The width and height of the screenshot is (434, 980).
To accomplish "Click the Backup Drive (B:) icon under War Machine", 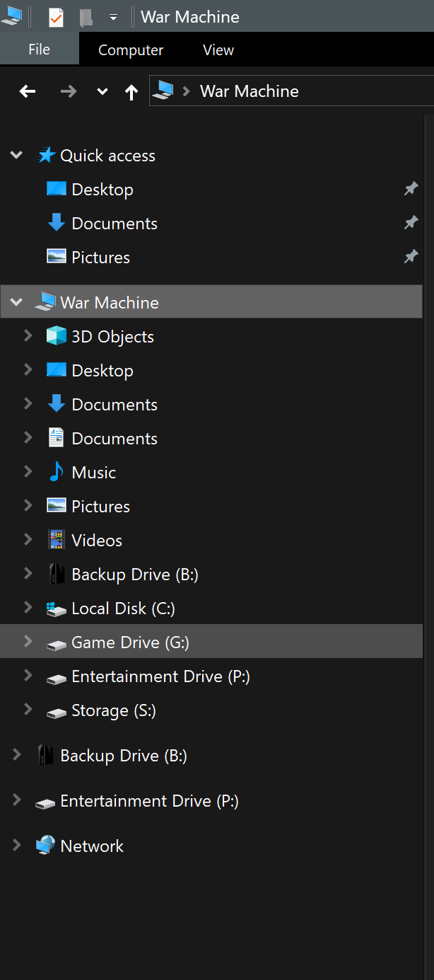I will [x=57, y=574].
